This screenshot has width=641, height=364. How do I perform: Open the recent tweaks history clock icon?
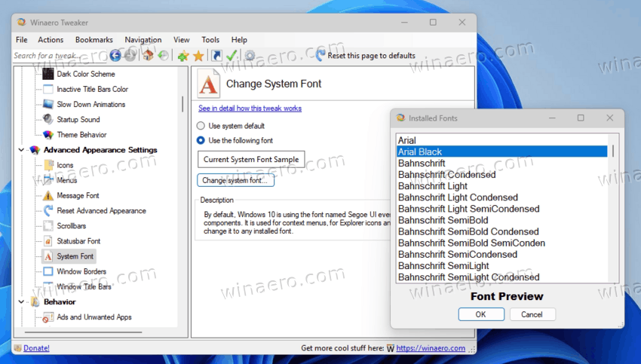pyautogui.click(x=164, y=56)
